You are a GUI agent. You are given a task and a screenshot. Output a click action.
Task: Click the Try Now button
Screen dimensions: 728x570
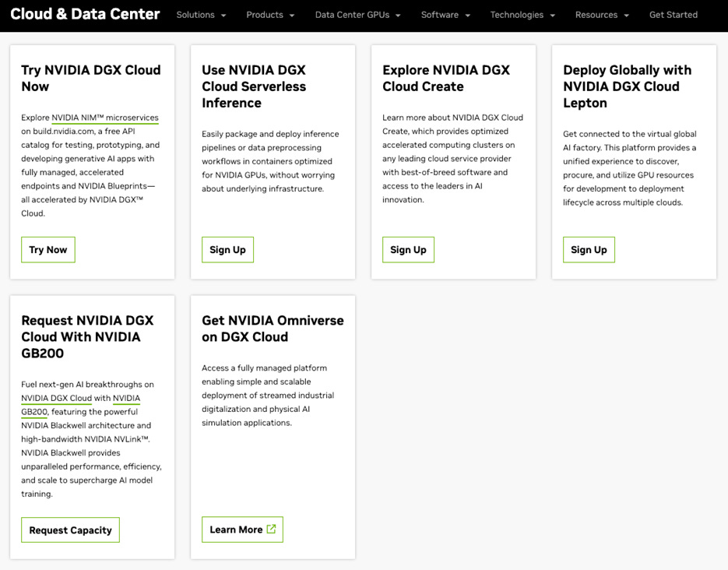point(48,250)
